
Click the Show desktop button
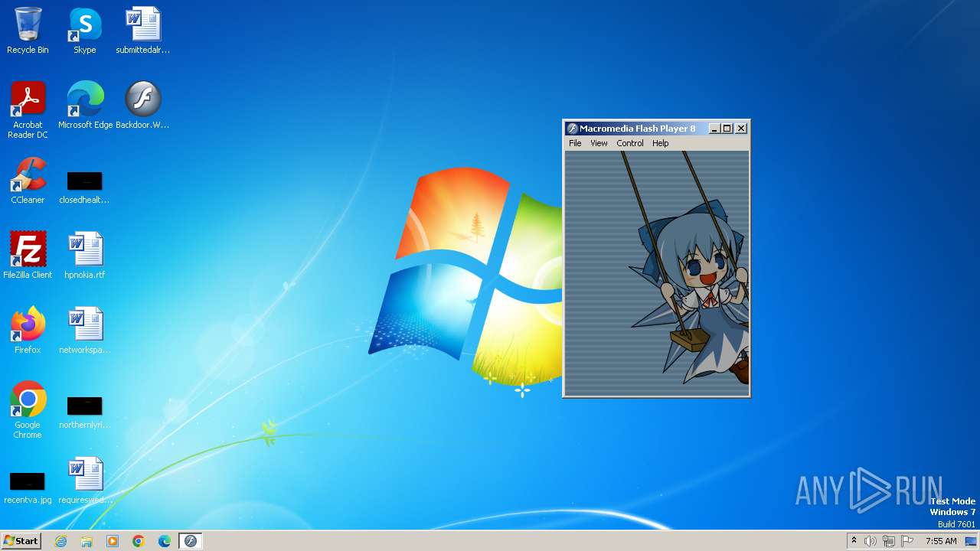coord(972,541)
